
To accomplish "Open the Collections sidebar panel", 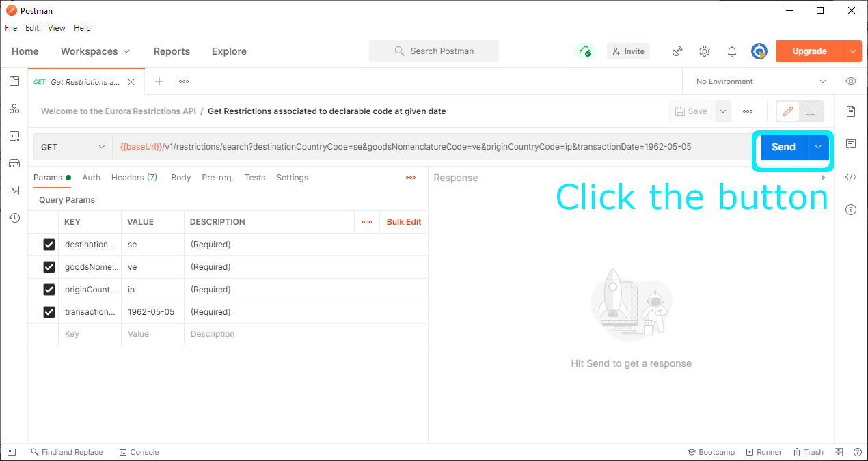I will [x=14, y=81].
